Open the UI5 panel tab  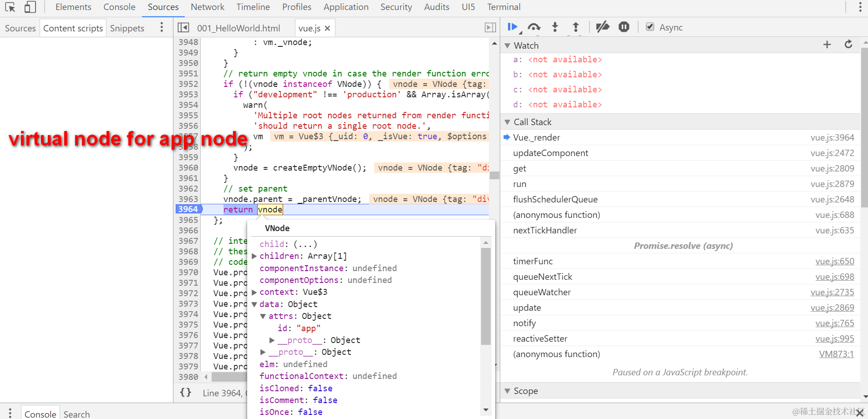pos(468,7)
